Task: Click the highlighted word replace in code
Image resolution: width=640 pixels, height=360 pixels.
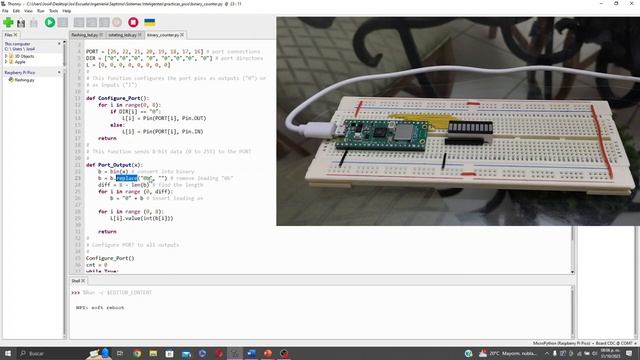Action: pyautogui.click(x=127, y=178)
